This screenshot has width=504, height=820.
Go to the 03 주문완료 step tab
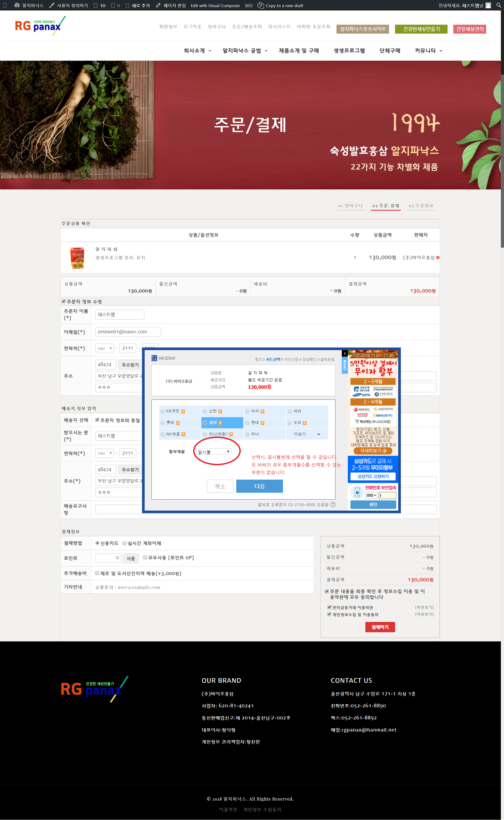(421, 206)
